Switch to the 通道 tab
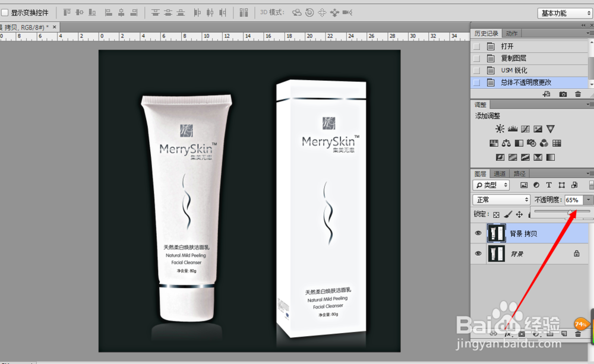This screenshot has width=594, height=364. pos(500,173)
